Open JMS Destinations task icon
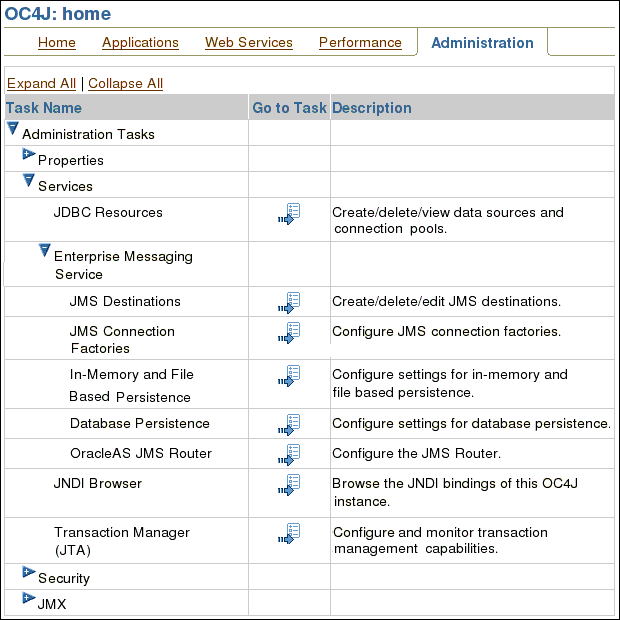Image resolution: width=620 pixels, height=620 pixels. coord(289,302)
